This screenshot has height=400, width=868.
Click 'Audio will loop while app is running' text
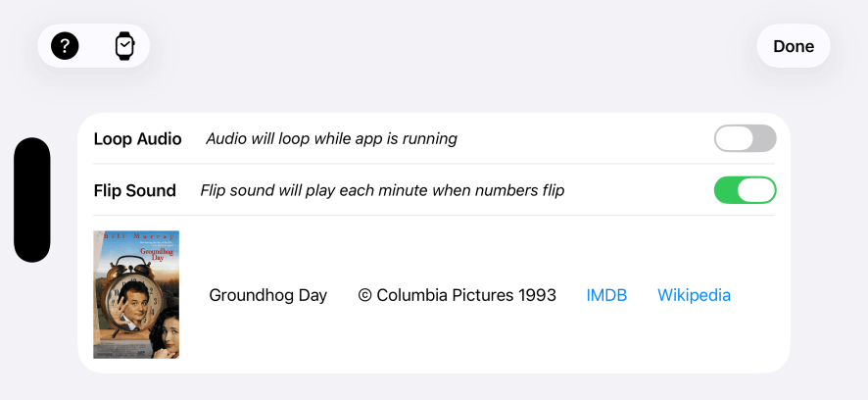(x=331, y=139)
